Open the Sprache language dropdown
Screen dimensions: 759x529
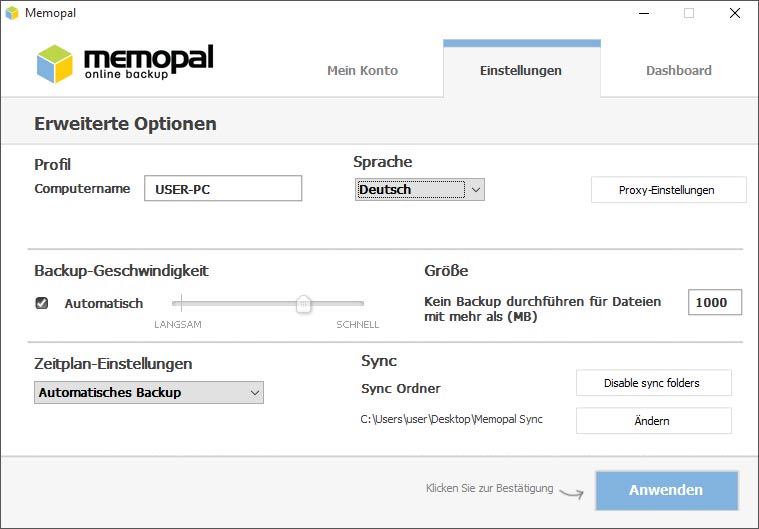pos(420,189)
